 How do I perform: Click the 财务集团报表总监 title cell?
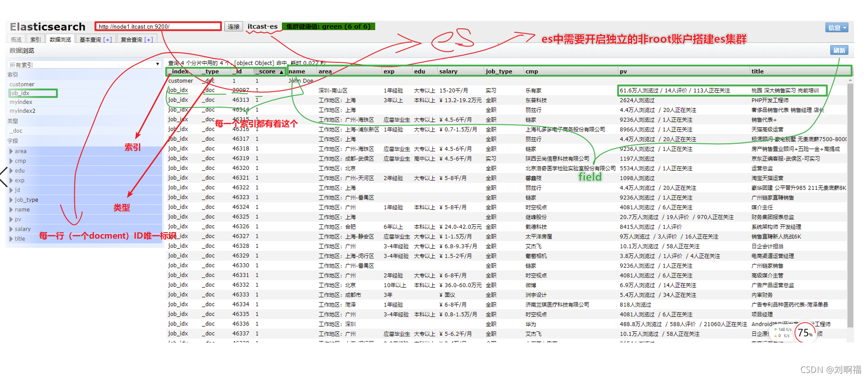(772, 217)
